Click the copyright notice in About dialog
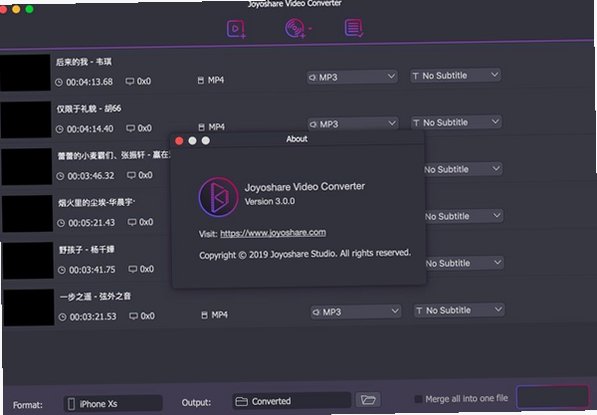Image resolution: width=597 pixels, height=415 pixels. 305,254
